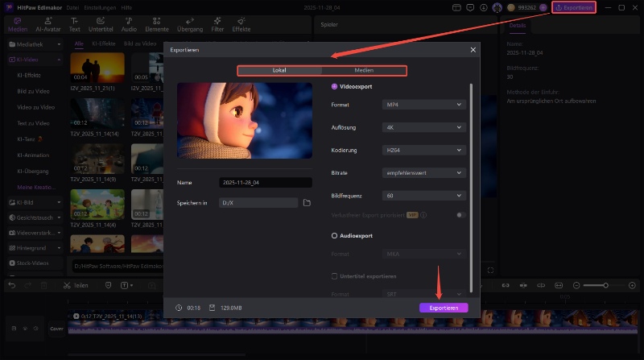Screen dimensions: 644x360
Task: Close the Exportieren dialog
Action: [473, 50]
